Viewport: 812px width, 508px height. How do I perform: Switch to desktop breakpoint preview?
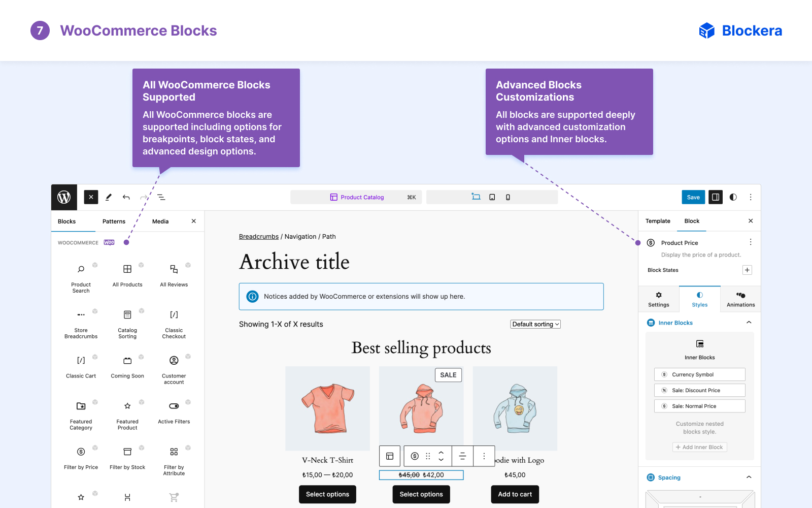(x=476, y=197)
